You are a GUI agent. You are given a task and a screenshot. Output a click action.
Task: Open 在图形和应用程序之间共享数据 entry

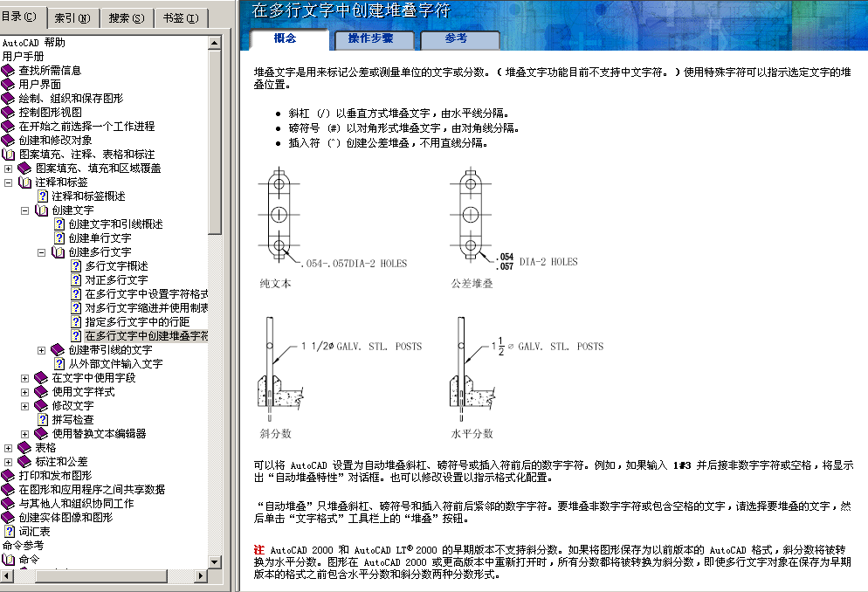click(92, 490)
